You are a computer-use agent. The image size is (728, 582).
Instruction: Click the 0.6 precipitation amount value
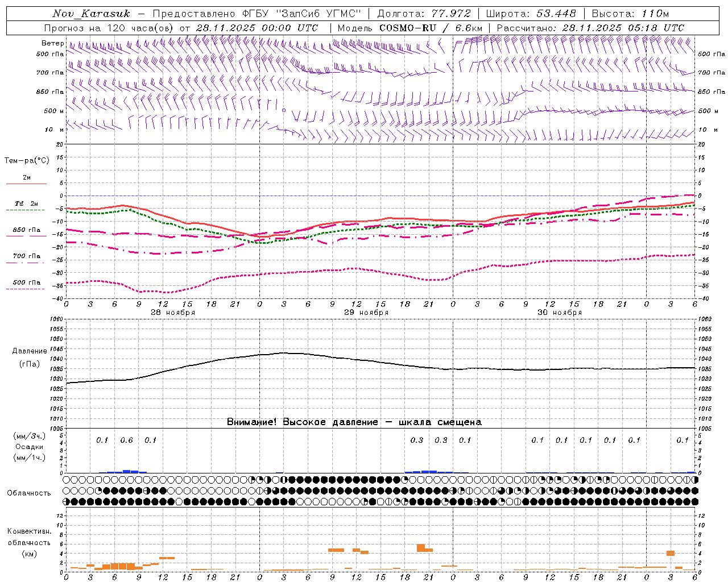[127, 440]
